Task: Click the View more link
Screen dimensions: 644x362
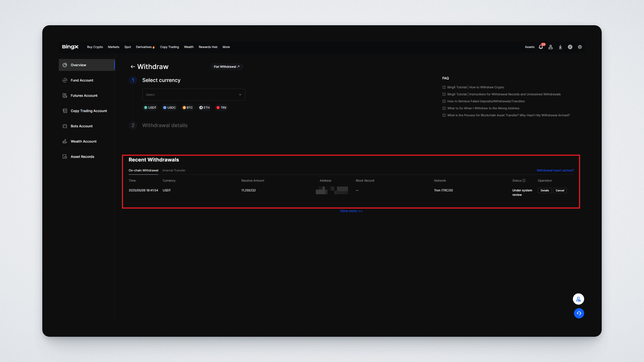Action: tap(351, 211)
